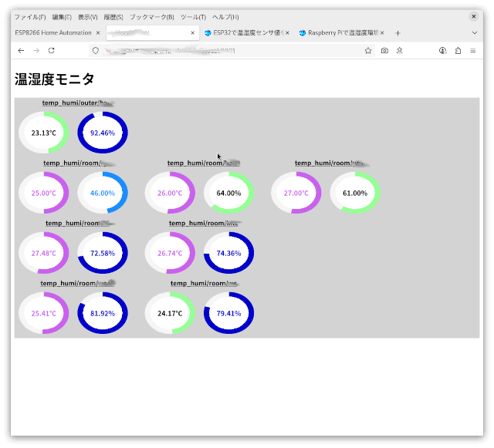Close the ESP8266 Home Automation tab
This screenshot has height=448, width=494.
[98, 33]
